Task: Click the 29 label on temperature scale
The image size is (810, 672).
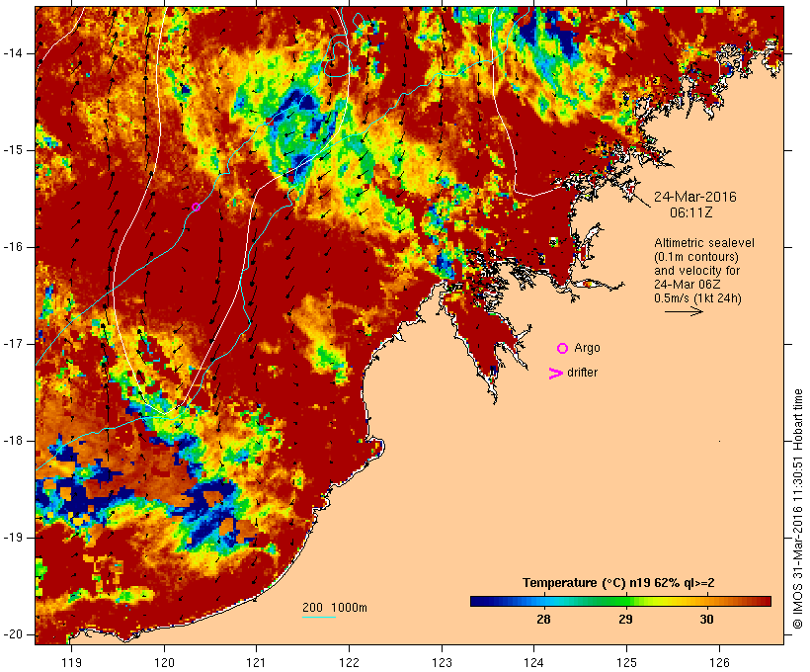Action: [625, 619]
